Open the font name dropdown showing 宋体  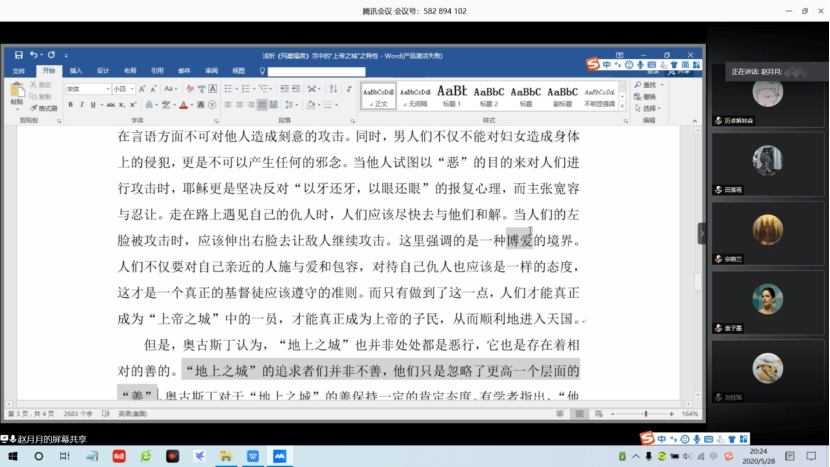click(x=87, y=88)
